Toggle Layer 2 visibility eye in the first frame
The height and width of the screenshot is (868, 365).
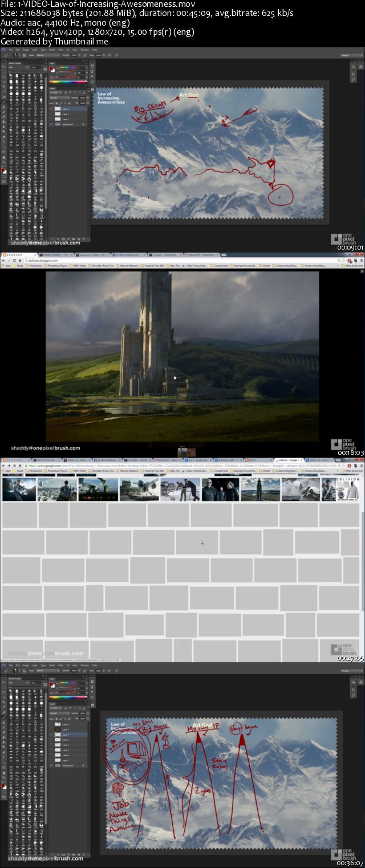[x=51, y=109]
